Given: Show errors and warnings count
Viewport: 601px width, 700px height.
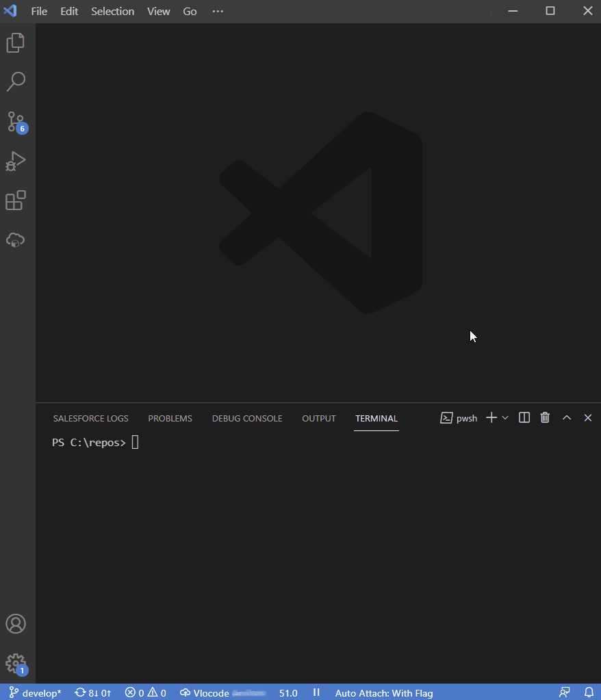Looking at the screenshot, I should 146,693.
